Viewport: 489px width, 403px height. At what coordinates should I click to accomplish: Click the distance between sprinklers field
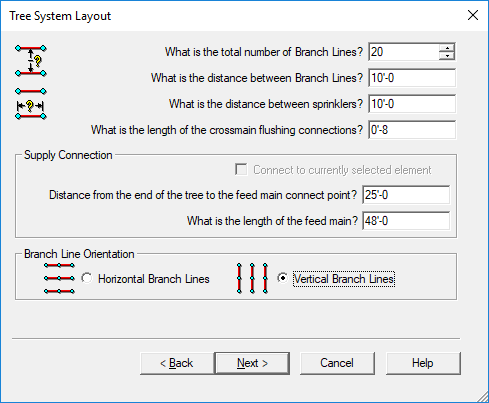click(412, 104)
